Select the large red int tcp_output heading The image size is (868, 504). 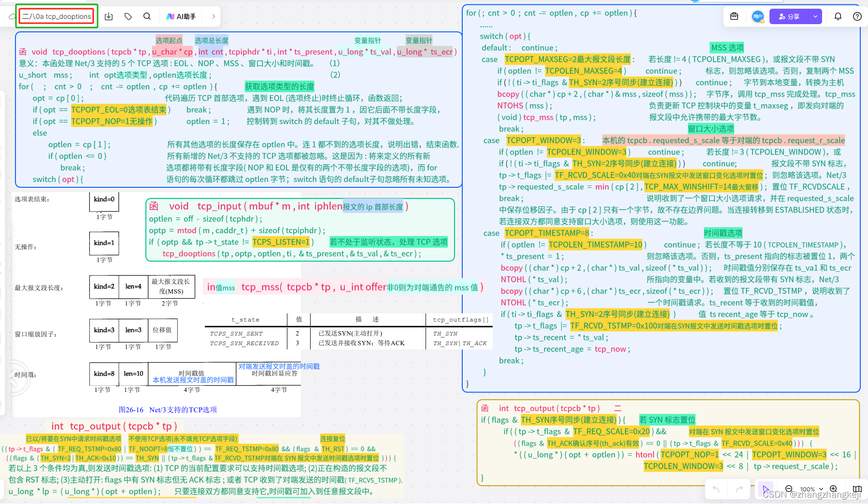[x=114, y=426]
